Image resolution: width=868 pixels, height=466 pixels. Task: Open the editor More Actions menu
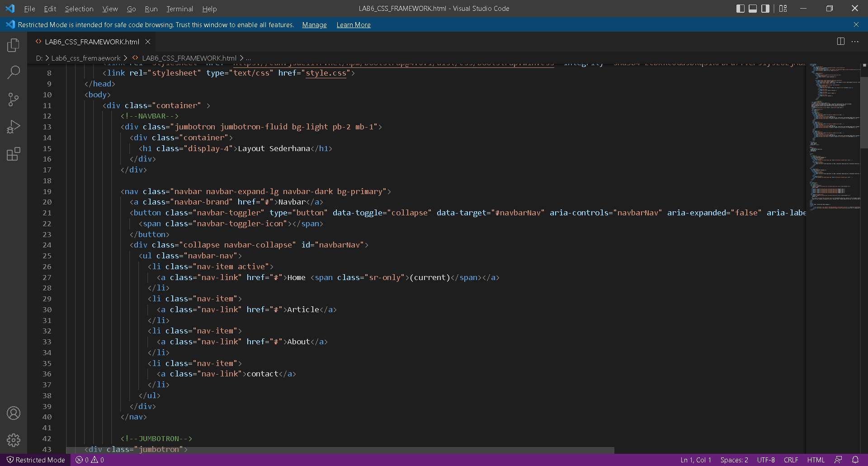pos(855,41)
